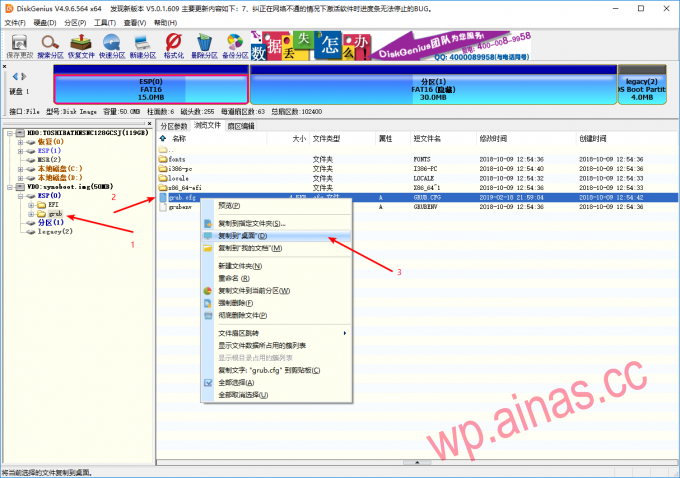
Task: Choose 复制文件到当前分区(W) entry
Action: click(x=276, y=291)
